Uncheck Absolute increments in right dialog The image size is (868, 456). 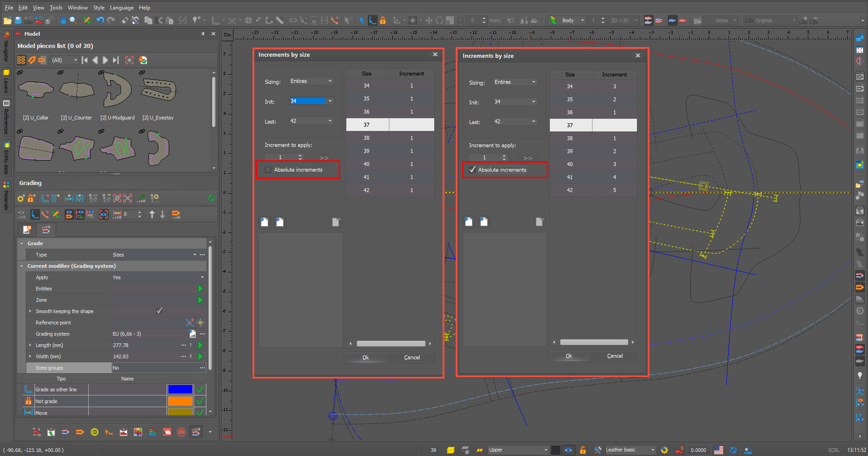pos(472,170)
